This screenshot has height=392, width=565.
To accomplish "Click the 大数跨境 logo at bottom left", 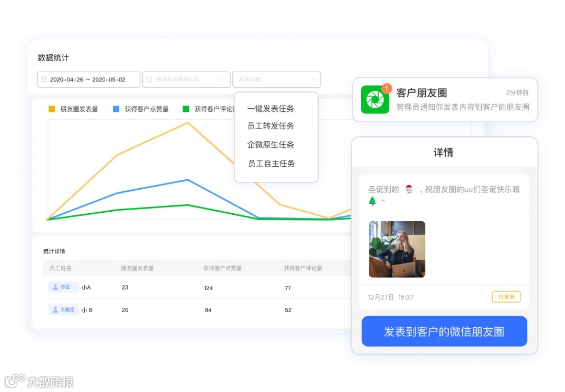I will pyautogui.click(x=39, y=381).
